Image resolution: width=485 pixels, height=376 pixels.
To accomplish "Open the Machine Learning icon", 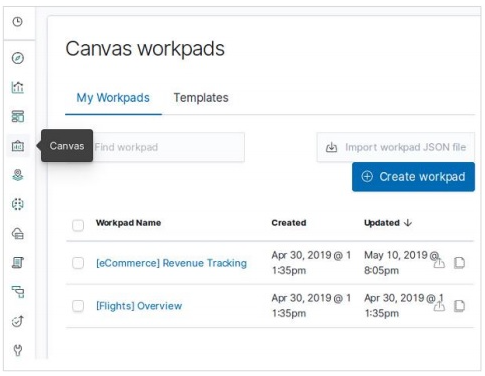I will [x=18, y=204].
